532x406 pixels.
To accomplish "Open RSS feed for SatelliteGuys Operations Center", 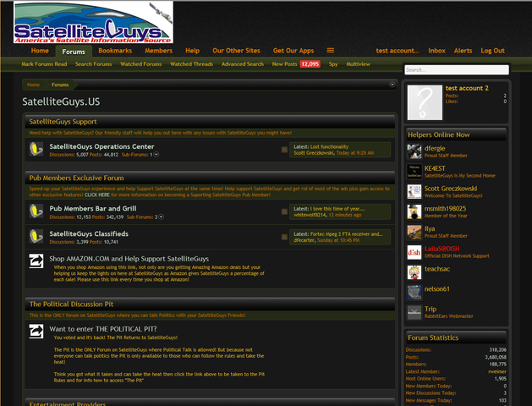I will click(284, 150).
